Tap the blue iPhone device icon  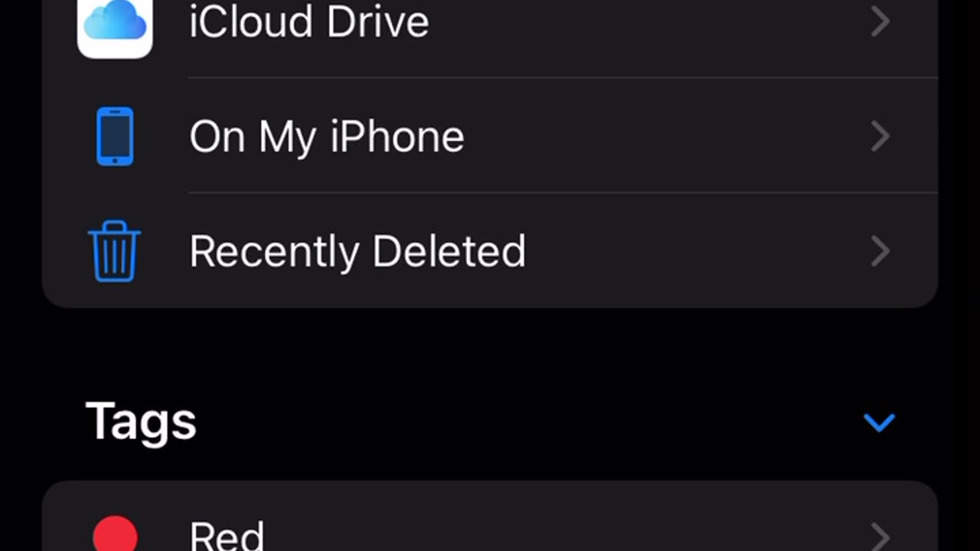pyautogui.click(x=115, y=136)
